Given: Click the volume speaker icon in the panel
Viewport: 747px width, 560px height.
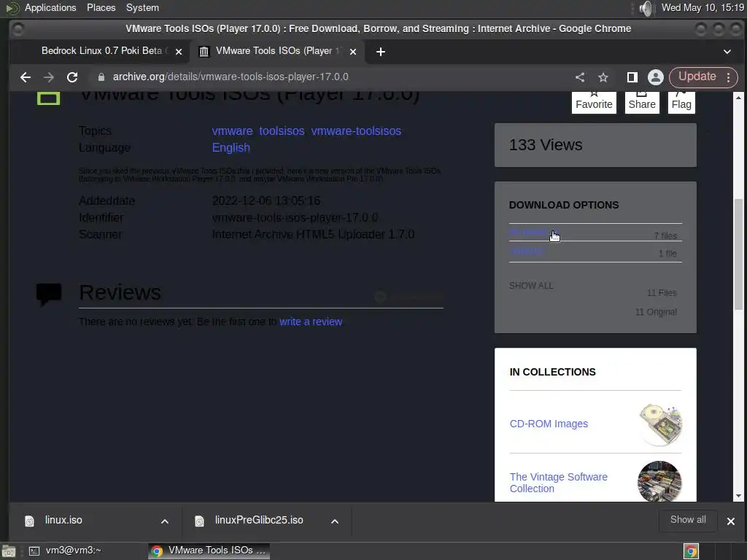Looking at the screenshot, I should coord(646,8).
